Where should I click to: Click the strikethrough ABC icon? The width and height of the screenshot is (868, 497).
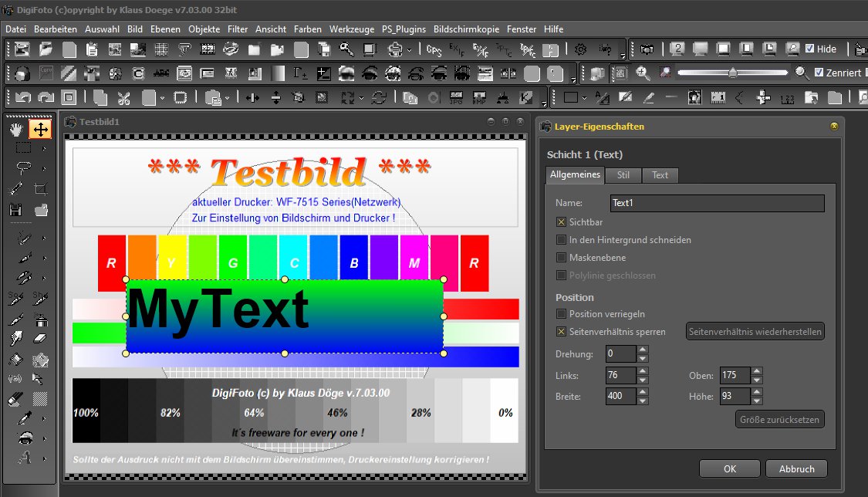click(161, 73)
